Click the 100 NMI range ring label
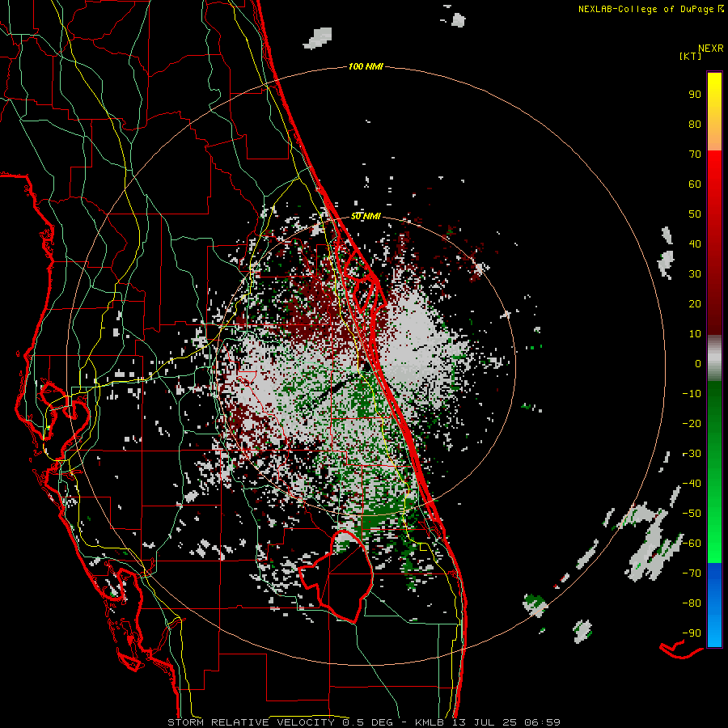The height and width of the screenshot is (728, 728). (x=366, y=67)
